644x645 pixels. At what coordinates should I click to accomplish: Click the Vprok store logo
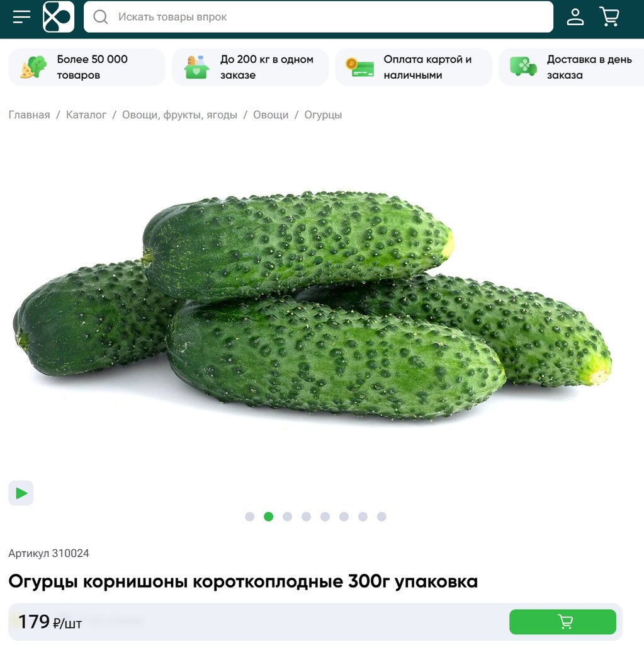tap(59, 17)
